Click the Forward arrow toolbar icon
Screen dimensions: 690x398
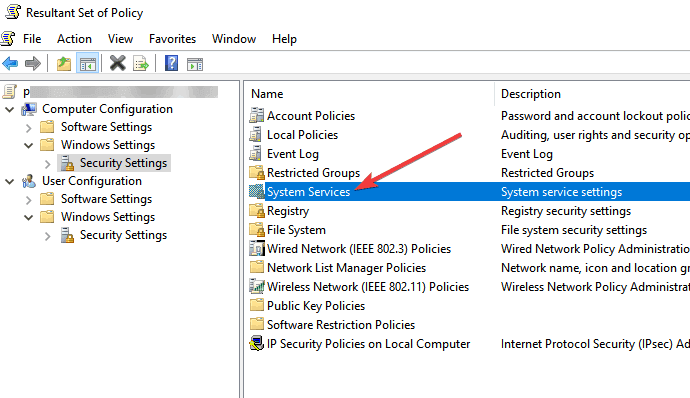click(33, 64)
